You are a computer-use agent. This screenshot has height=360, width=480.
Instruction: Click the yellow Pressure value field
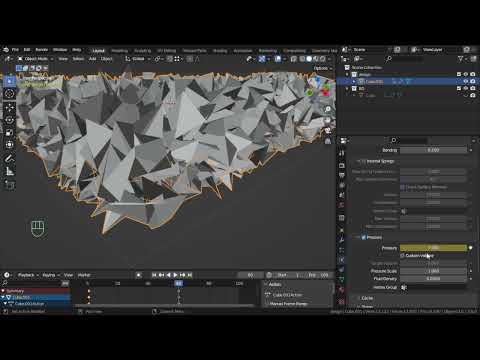coord(433,248)
